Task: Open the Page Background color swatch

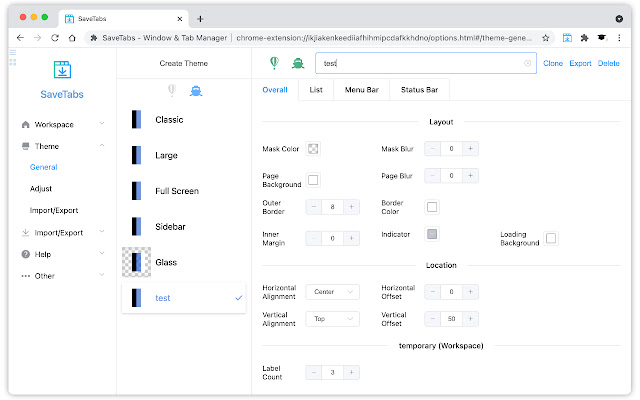Action: [313, 180]
